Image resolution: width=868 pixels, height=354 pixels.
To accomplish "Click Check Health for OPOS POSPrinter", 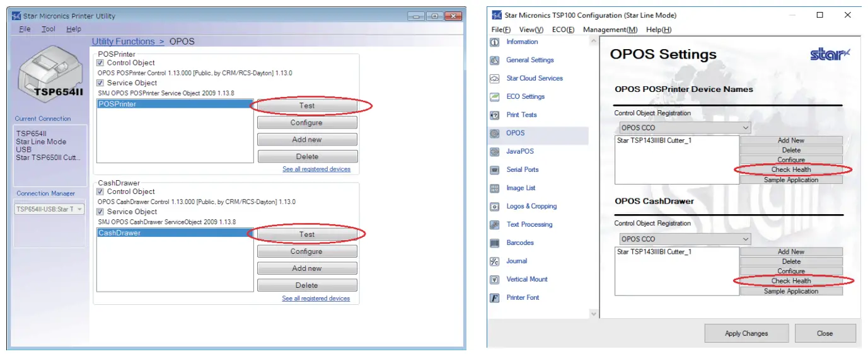I will click(791, 169).
